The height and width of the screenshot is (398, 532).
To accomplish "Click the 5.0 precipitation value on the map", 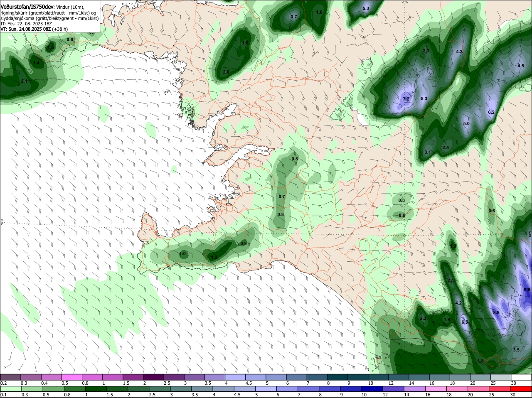I will pos(466,123).
